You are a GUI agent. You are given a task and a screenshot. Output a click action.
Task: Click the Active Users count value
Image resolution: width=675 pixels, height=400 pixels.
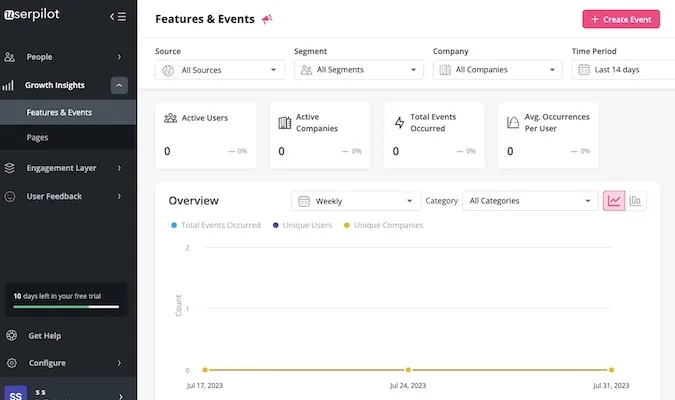click(x=167, y=151)
